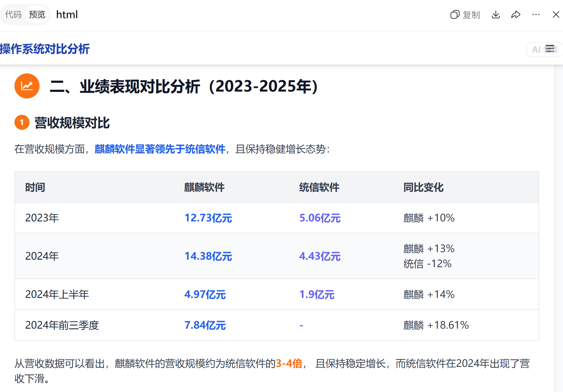Click the share arrow icon

(516, 15)
